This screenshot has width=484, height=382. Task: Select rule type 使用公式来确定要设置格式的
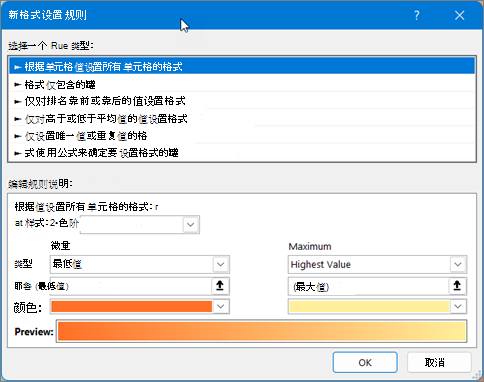point(242,153)
